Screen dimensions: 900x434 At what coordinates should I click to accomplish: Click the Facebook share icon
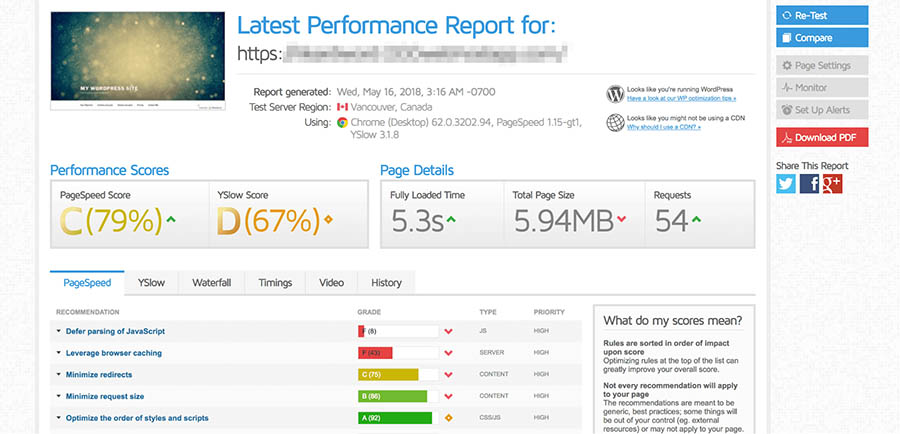(x=809, y=183)
